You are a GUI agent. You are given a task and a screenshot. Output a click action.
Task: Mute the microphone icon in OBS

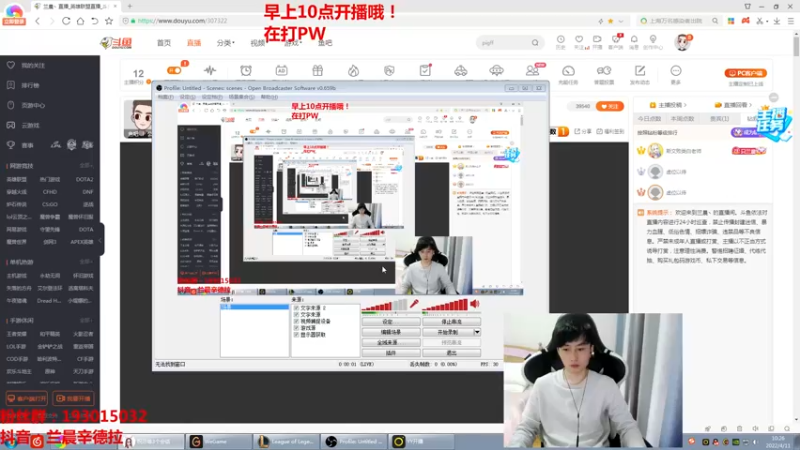414,304
